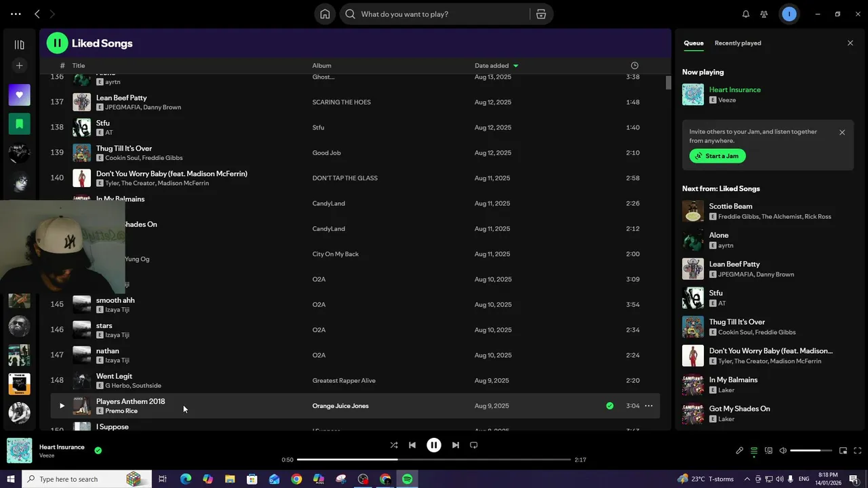
Task: Open the microphone lyrics icon
Action: point(740,451)
